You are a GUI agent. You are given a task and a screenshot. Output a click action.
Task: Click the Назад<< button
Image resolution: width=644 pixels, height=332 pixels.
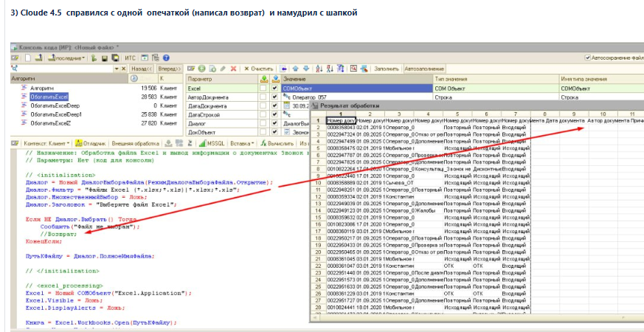coord(142,69)
